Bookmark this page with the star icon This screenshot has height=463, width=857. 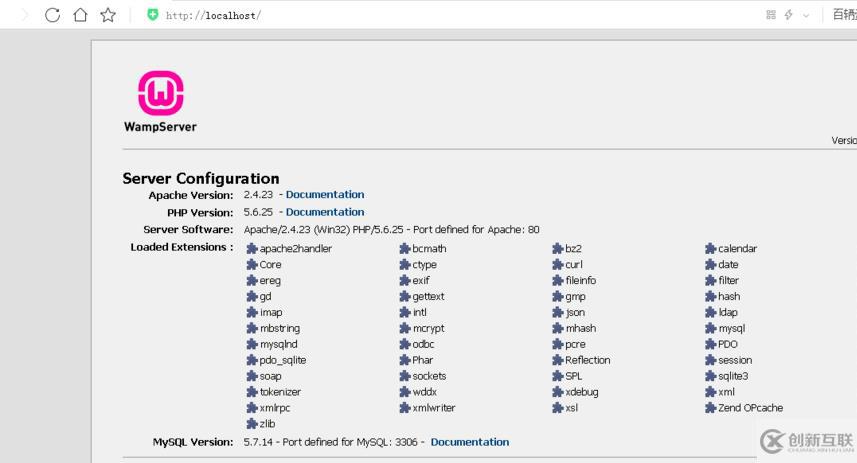coord(108,15)
